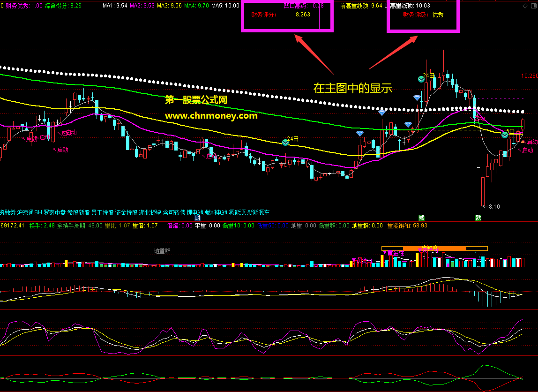This screenshot has width=538, height=392.
Task: Click the 跌 marker below the chart
Action: click(x=478, y=218)
